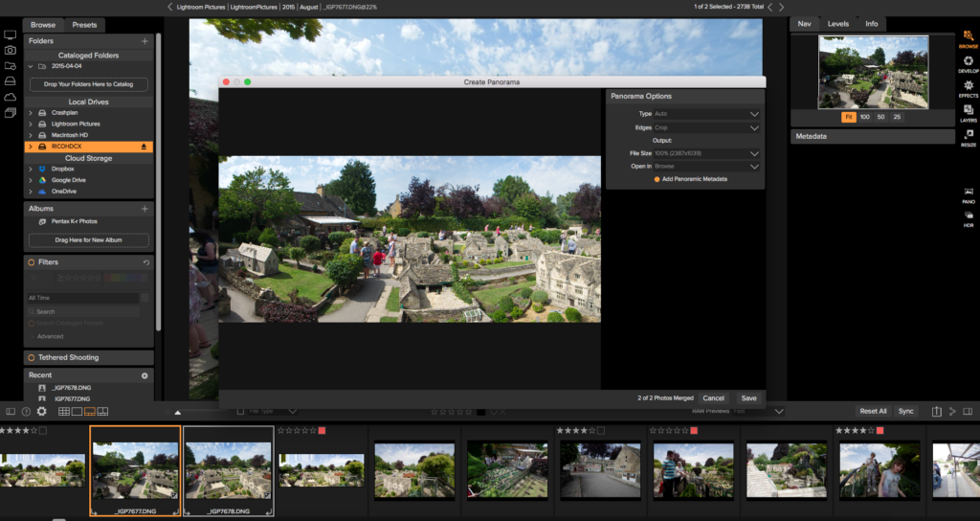Expand the Crashplan drive
This screenshot has width=980, height=521.
[31, 113]
